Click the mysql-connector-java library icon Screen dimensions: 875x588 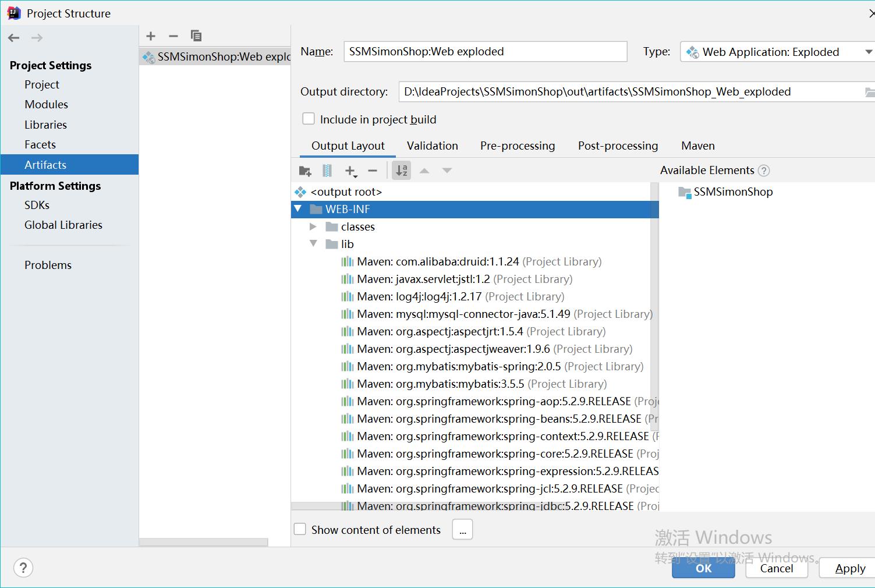pos(348,314)
